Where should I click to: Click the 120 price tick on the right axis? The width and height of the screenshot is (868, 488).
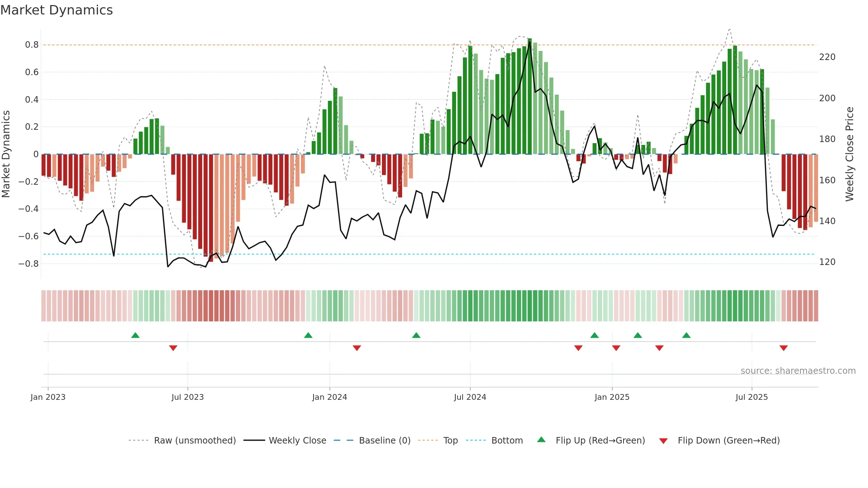point(827,262)
